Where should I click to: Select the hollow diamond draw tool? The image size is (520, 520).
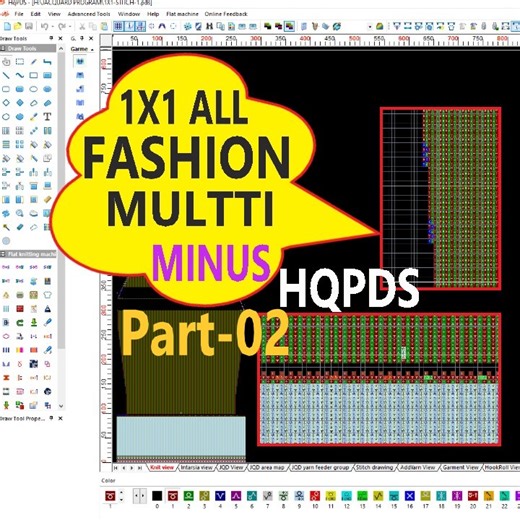[x=6, y=103]
